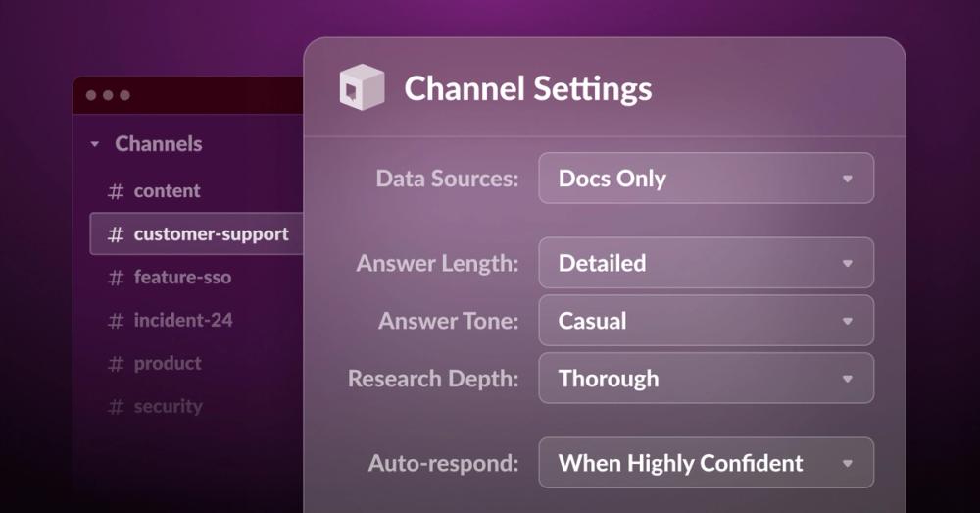The width and height of the screenshot is (980, 513).
Task: Open the Data Sources dropdown arrow
Action: [848, 179]
